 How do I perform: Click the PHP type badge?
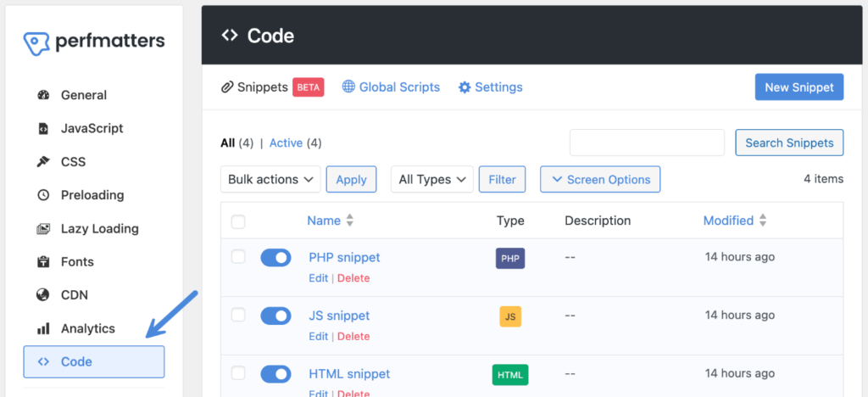point(510,258)
